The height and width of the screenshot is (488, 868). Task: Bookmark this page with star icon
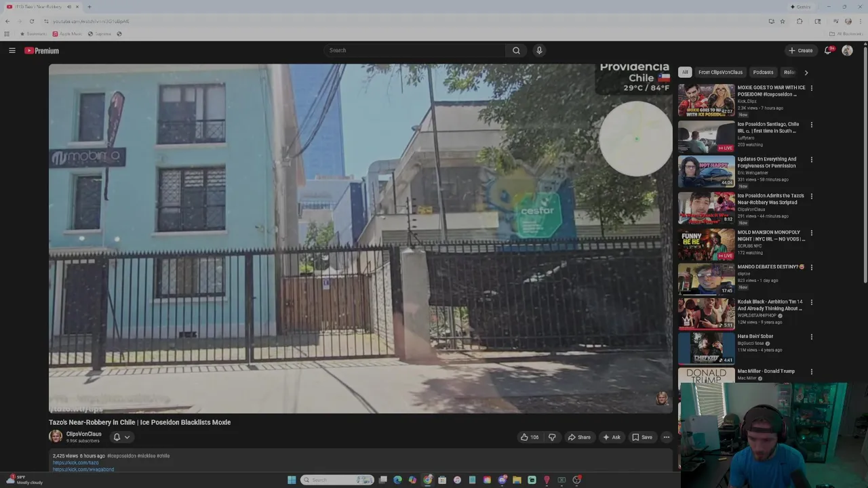783,21
